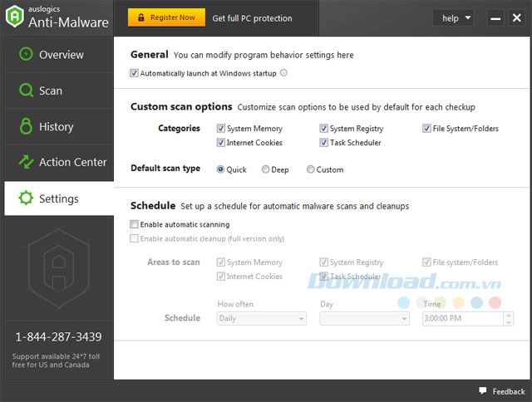Expand the How often Daily dropdown
This screenshot has width=532, height=402.
pos(261,318)
